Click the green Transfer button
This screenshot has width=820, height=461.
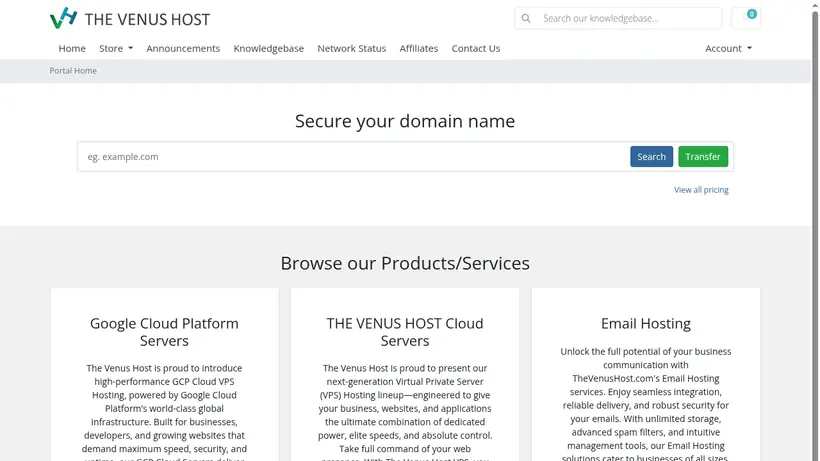click(x=703, y=157)
